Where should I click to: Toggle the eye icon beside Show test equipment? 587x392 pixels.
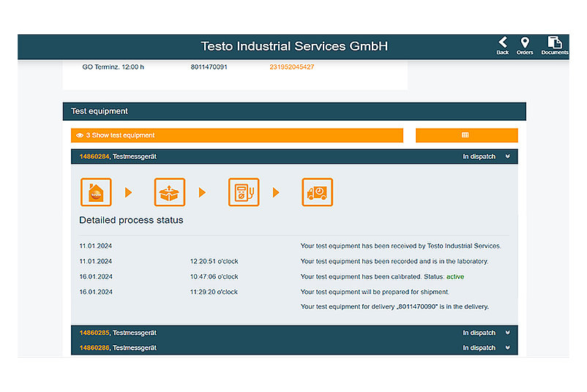80,135
